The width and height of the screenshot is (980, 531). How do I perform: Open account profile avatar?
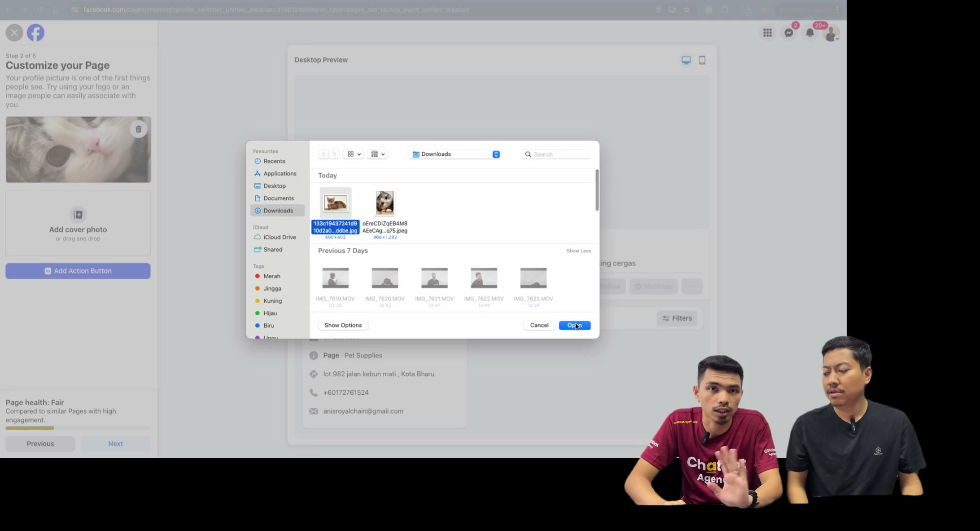click(831, 33)
